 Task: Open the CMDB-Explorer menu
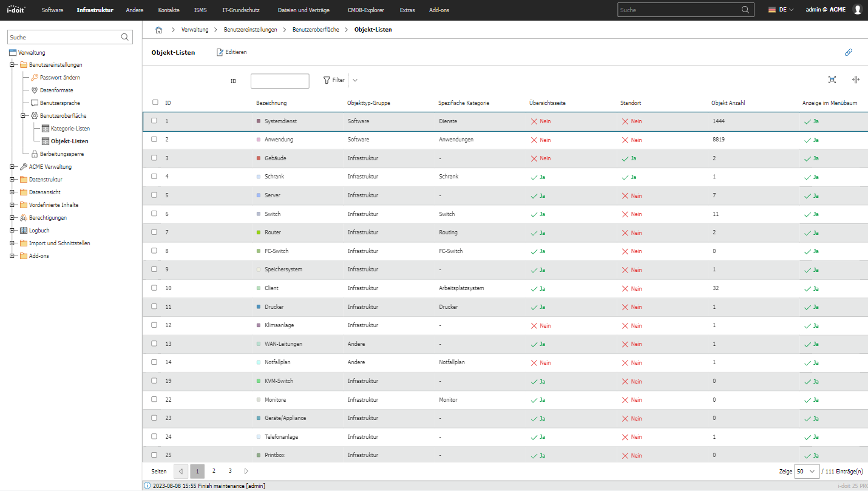(x=365, y=10)
